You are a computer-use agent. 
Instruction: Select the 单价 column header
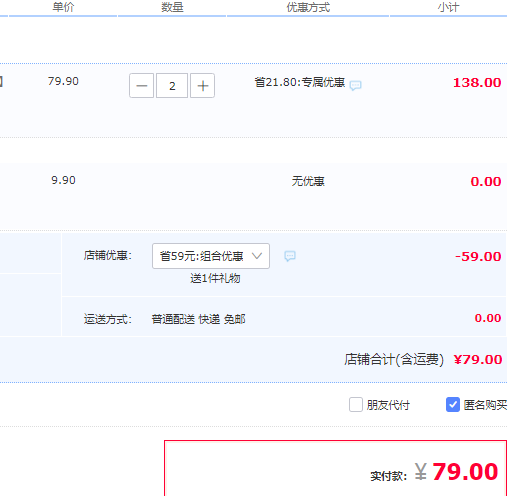63,7
